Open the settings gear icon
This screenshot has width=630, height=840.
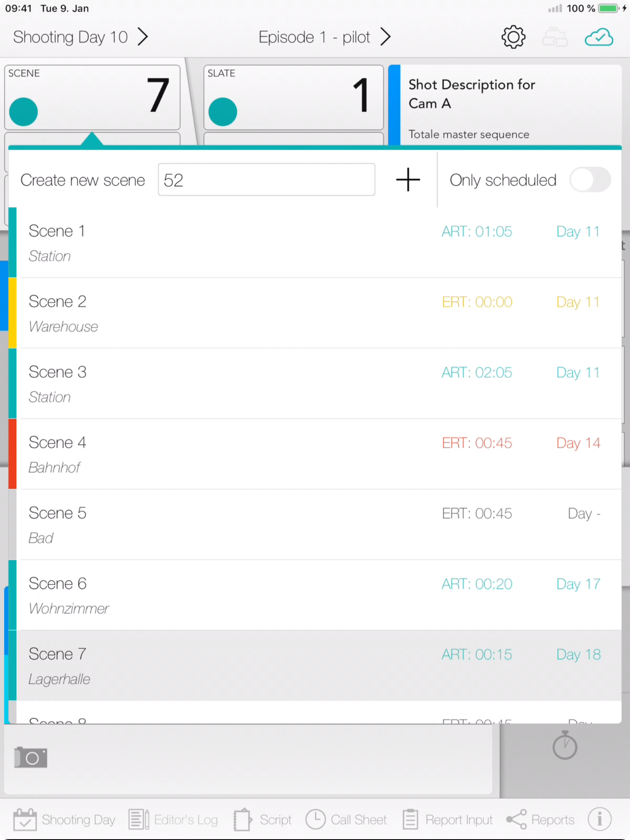pyautogui.click(x=513, y=37)
